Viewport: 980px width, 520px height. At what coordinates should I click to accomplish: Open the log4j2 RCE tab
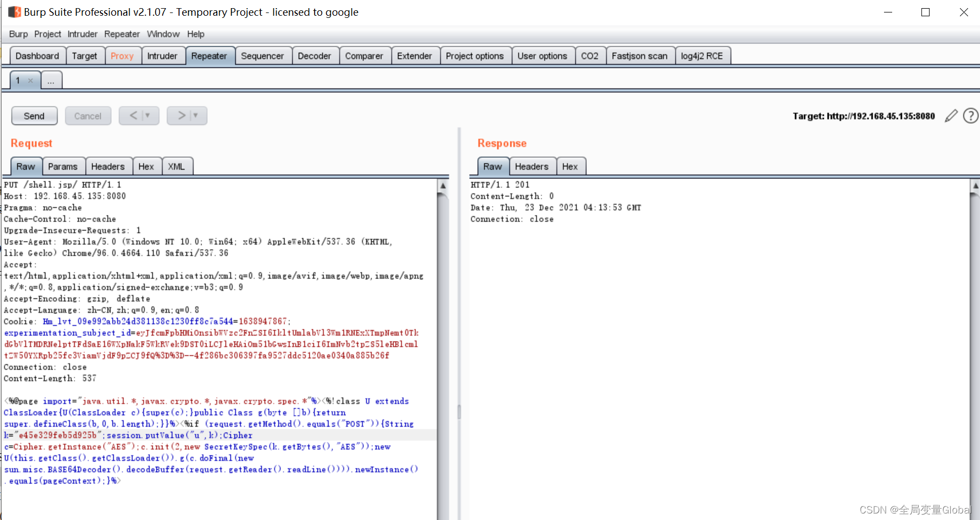coord(702,56)
